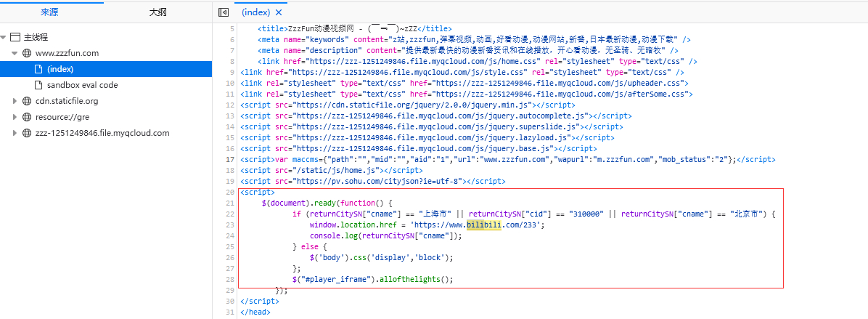Screen dimensions: 868x319
Task: Click the file icon beside (index)
Action: click(x=38, y=69)
